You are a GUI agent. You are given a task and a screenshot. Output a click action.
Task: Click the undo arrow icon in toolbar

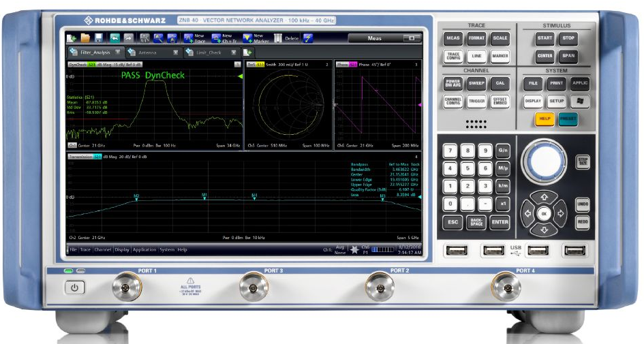coord(114,38)
